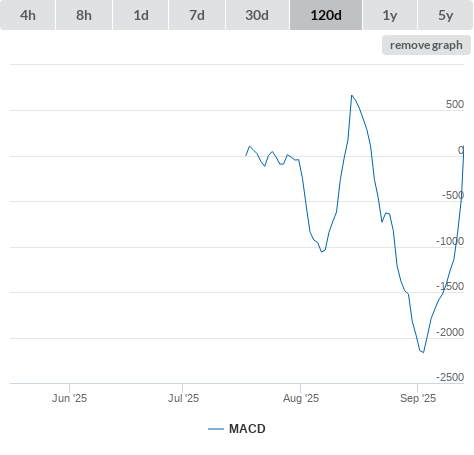Click the remove graph button
The image size is (474, 455).
(426, 45)
